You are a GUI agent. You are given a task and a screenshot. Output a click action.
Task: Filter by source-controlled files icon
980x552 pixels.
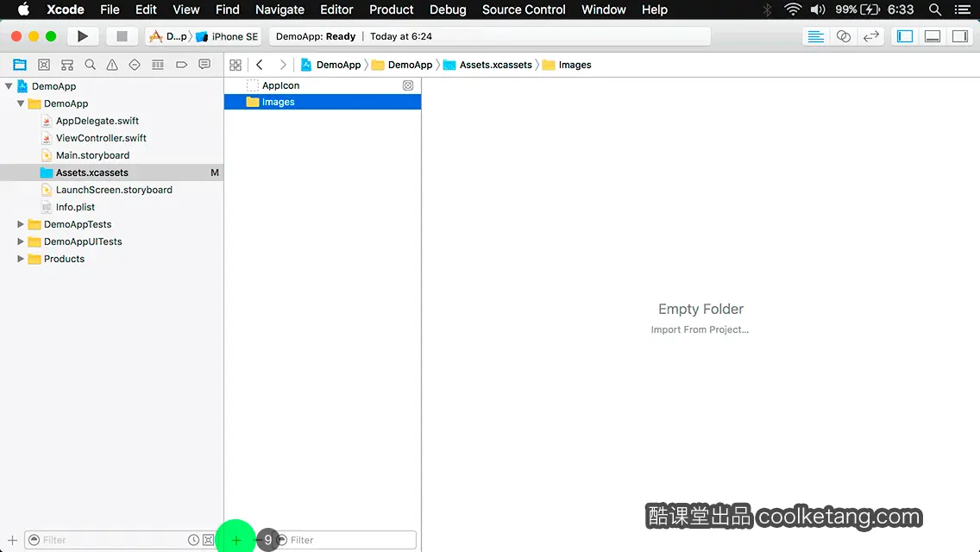click(208, 540)
